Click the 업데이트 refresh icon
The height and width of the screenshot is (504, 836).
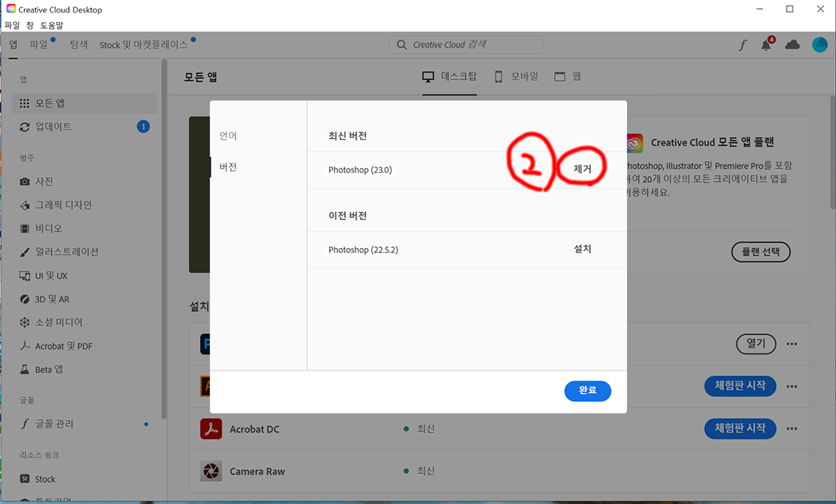(24, 127)
